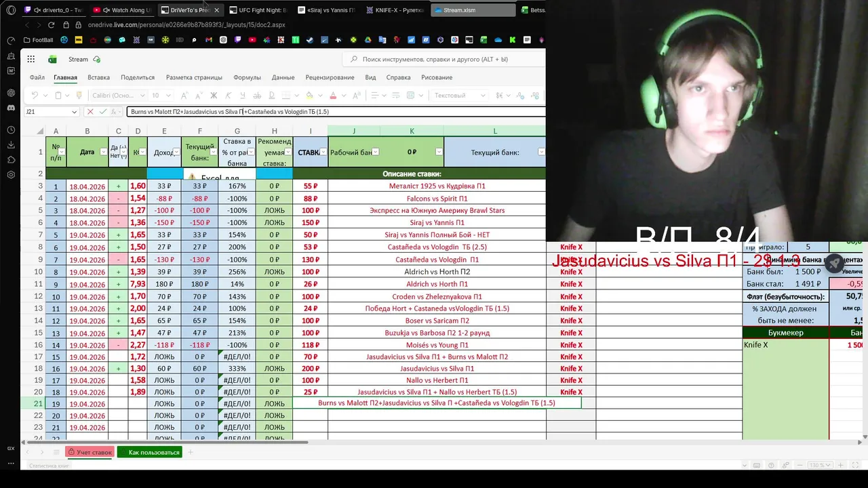The width and height of the screenshot is (868, 488).
Task: Open the sidebar downloads icon
Action: tap(11, 145)
